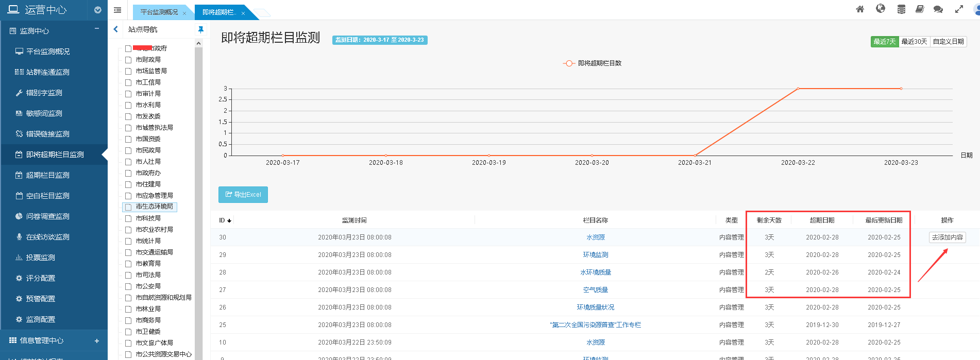Open 超期栏目监测 in the sidebar

(x=47, y=175)
